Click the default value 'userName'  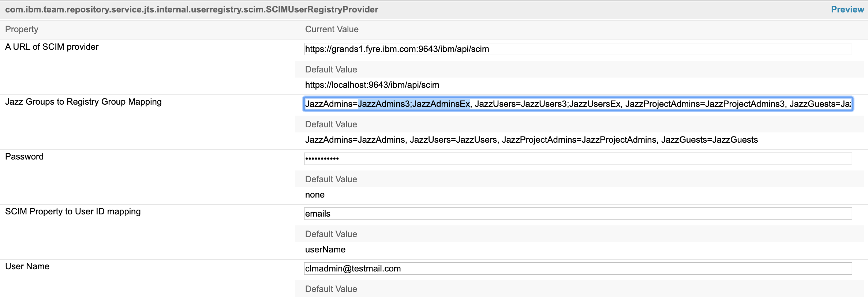pos(325,250)
